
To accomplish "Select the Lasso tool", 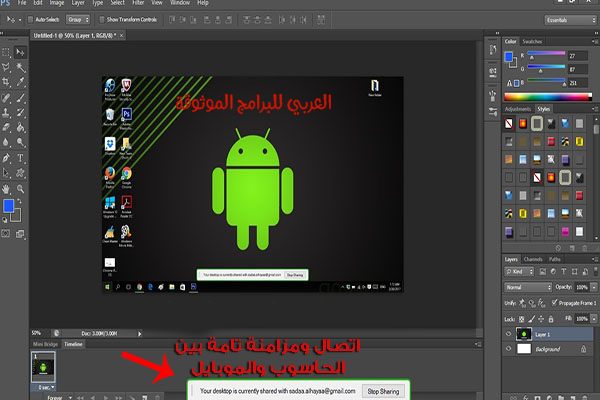I will tap(6, 67).
